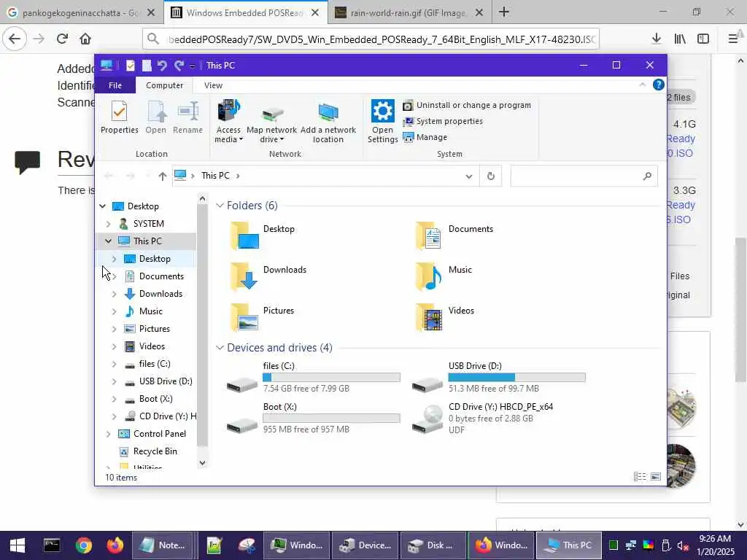Click files (C:) capacity bar

coord(332,378)
